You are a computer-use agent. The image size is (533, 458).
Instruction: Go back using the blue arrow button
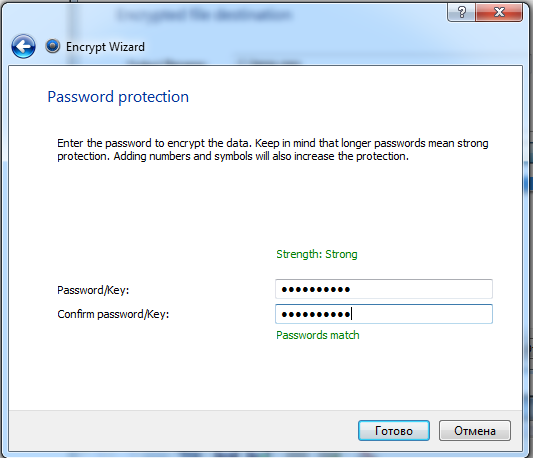(x=23, y=46)
